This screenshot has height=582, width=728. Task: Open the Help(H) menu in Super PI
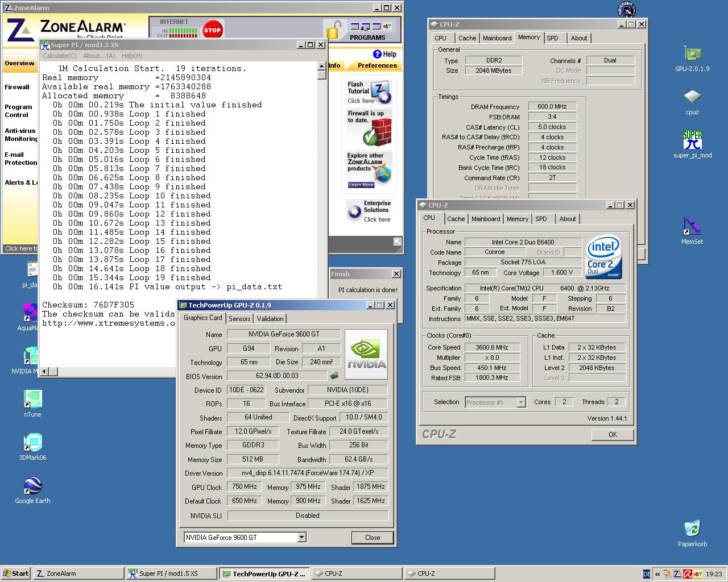[132, 56]
